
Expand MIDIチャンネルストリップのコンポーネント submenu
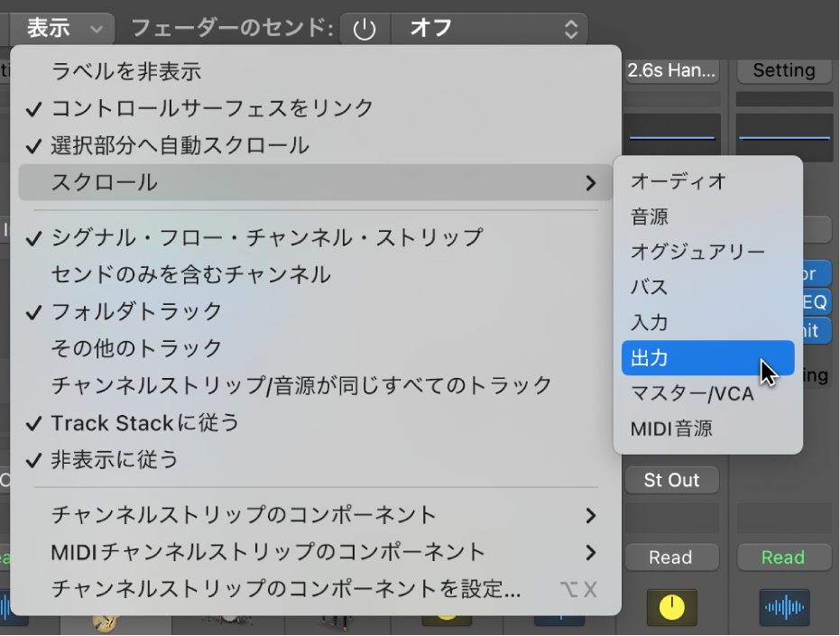coord(316,552)
